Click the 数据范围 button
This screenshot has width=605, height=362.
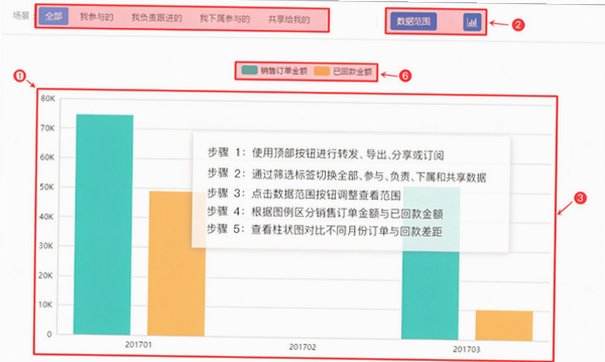tap(414, 21)
